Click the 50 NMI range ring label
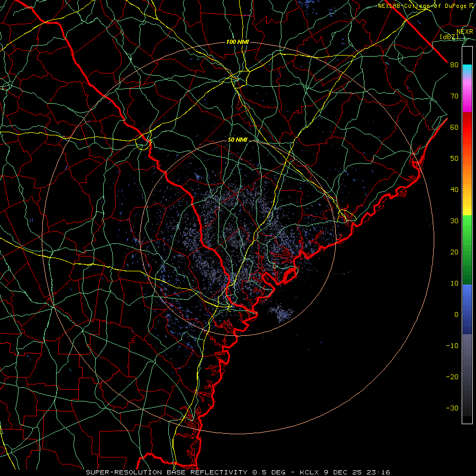The height and width of the screenshot is (476, 476). click(x=237, y=140)
